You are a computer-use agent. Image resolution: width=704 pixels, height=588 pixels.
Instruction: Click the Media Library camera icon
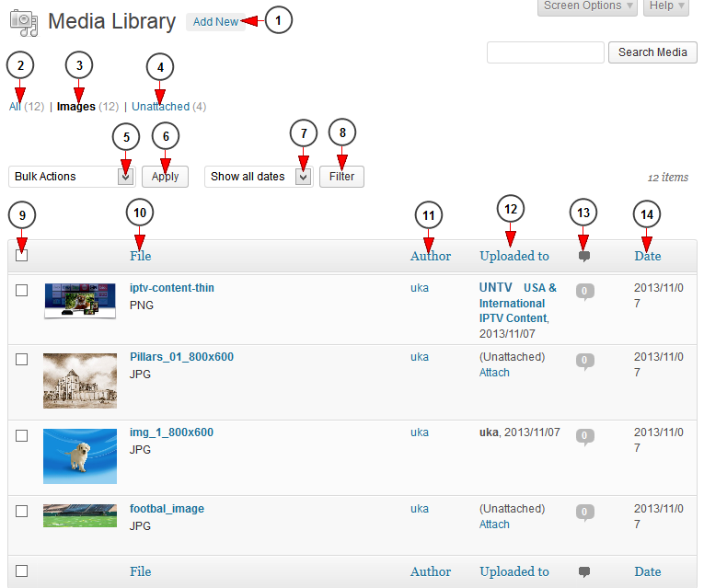[x=24, y=22]
